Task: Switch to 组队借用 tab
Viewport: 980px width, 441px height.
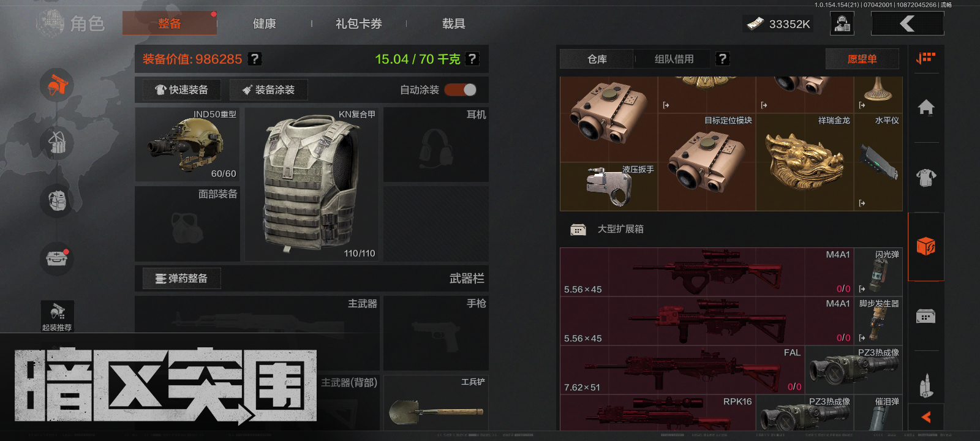Action: 674,59
